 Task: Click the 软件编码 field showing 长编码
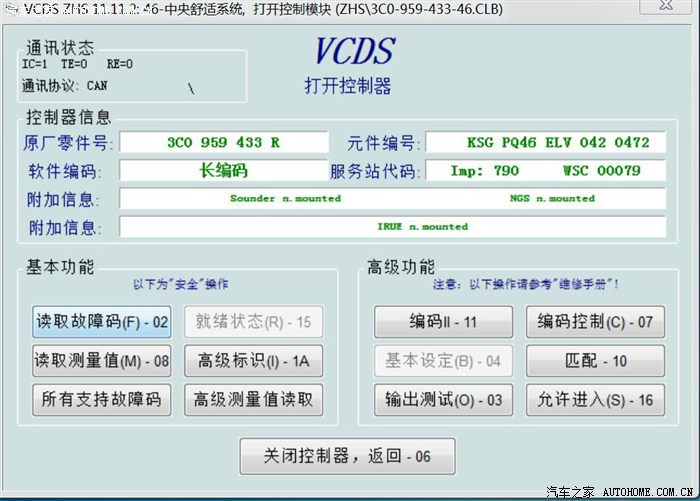[x=224, y=171]
